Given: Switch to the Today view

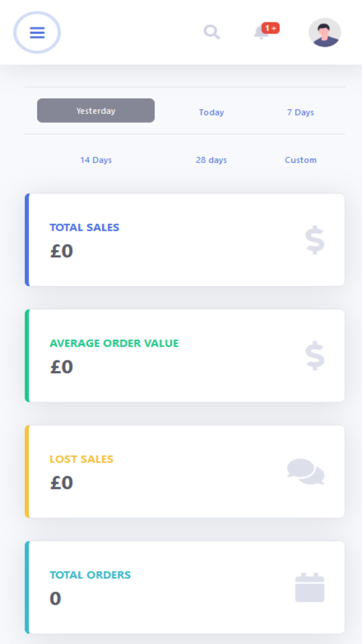Looking at the screenshot, I should click(x=211, y=112).
